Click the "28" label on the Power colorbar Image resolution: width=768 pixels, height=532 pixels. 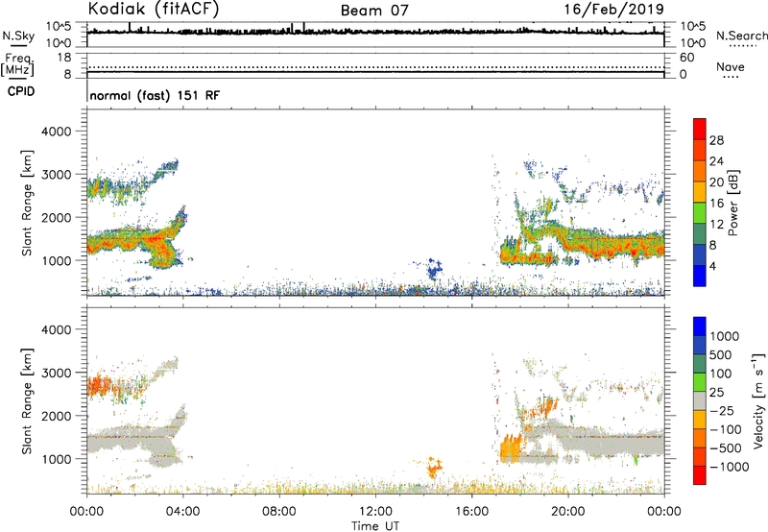[x=716, y=140]
